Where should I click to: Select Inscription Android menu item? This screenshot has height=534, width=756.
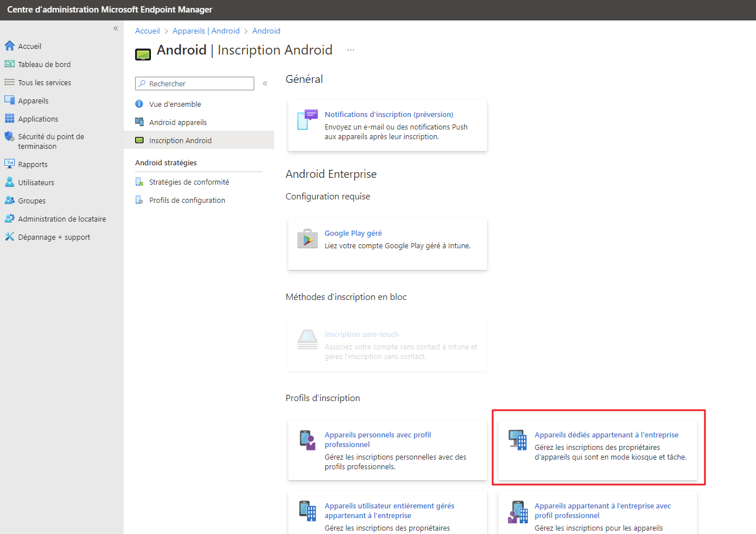point(199,140)
